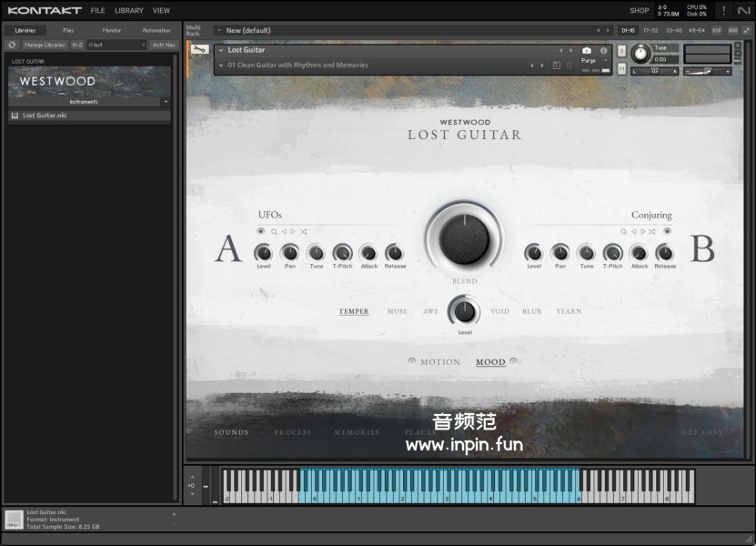Screen dimensions: 756x546
Task: Load next sound for layer A
Action: [293, 231]
